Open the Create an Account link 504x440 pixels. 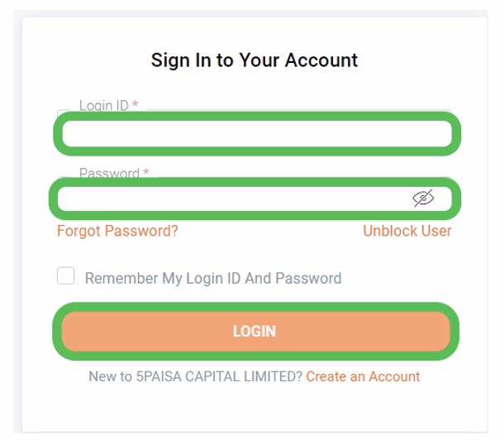tap(363, 376)
